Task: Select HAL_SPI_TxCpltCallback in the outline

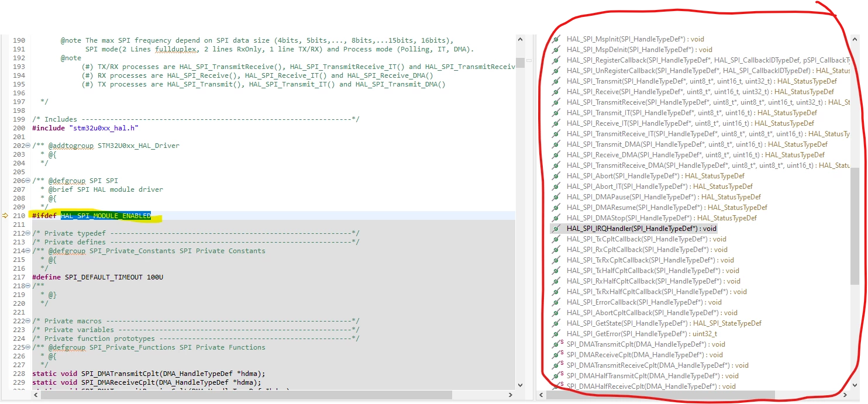Action: click(x=646, y=239)
